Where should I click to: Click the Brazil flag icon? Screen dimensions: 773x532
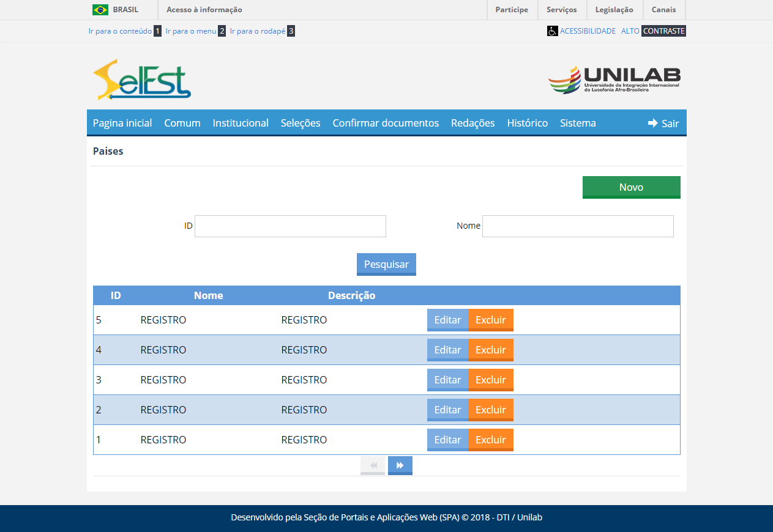point(100,10)
